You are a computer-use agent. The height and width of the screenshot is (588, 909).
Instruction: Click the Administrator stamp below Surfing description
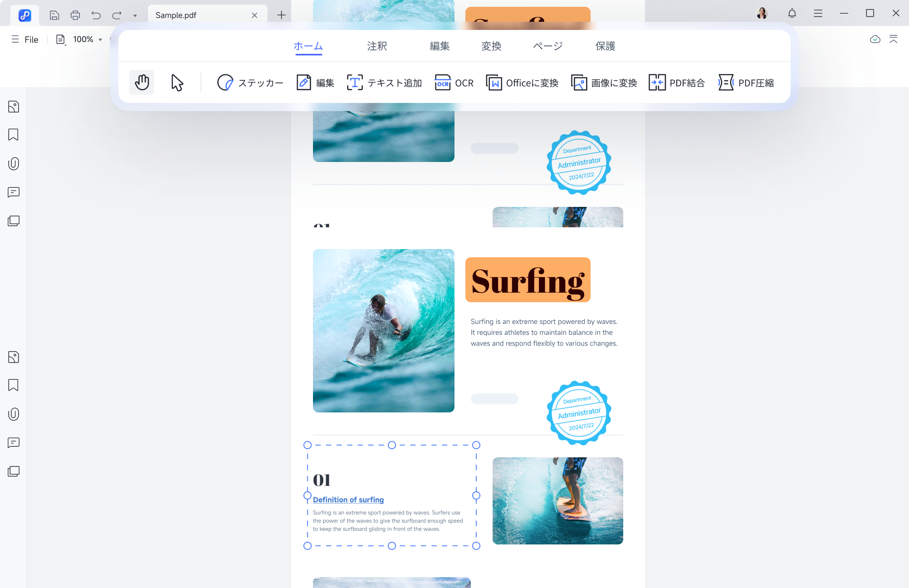(x=579, y=413)
